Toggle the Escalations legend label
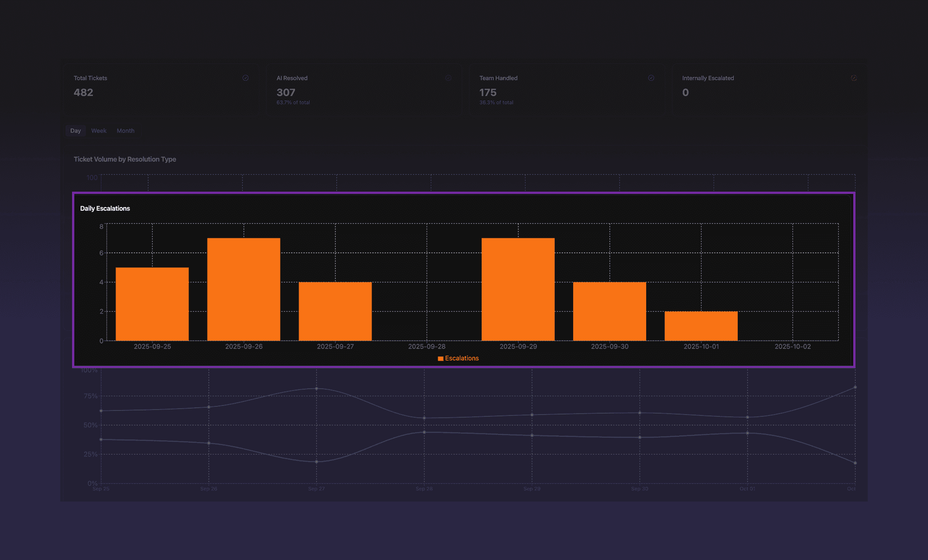 (462, 358)
